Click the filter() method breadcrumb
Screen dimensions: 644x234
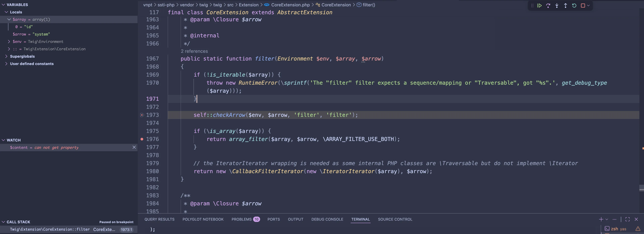(369, 5)
